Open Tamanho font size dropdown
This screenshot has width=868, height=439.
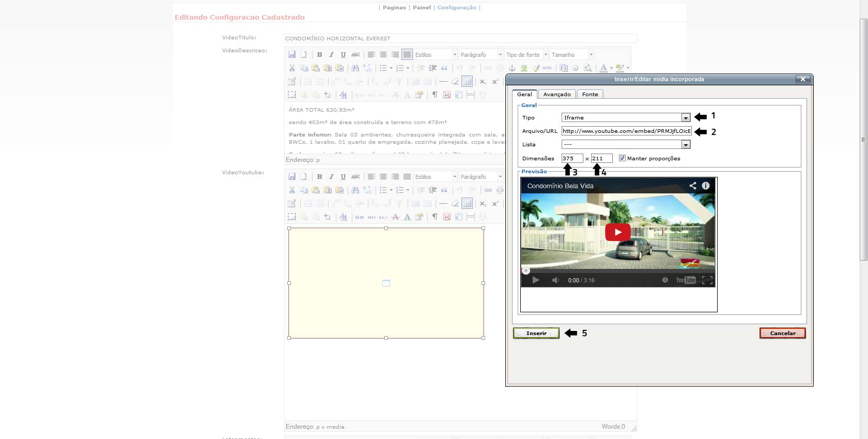coord(572,54)
